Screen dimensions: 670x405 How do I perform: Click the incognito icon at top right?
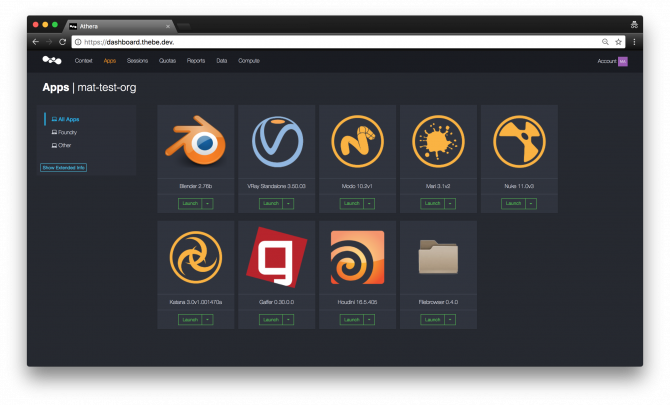634,25
